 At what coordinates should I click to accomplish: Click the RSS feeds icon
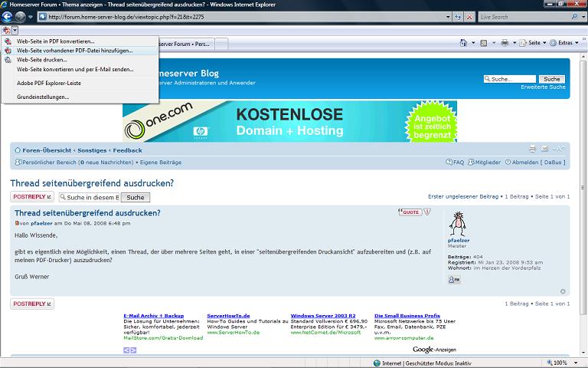pos(484,43)
